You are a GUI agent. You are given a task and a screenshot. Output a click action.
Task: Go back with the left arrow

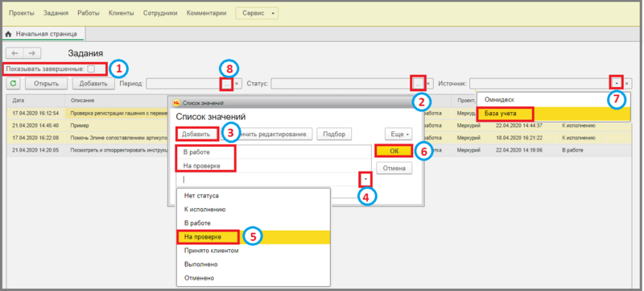pyautogui.click(x=15, y=53)
